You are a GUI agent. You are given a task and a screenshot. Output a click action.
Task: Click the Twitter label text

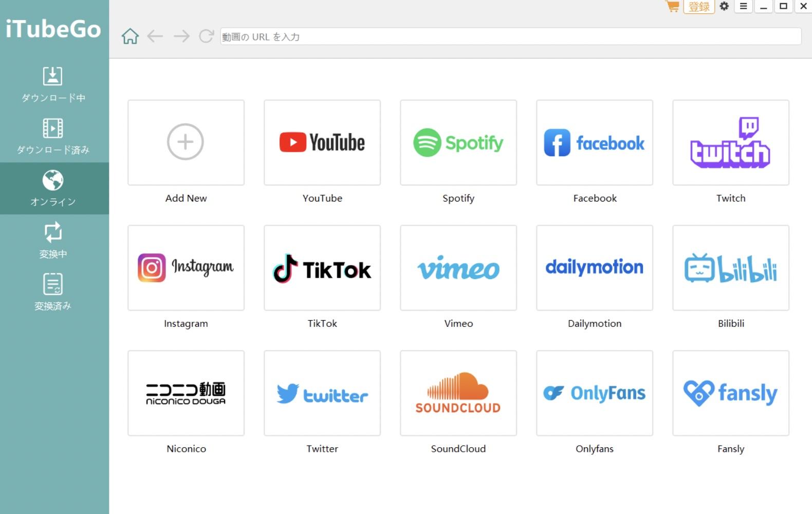322,449
